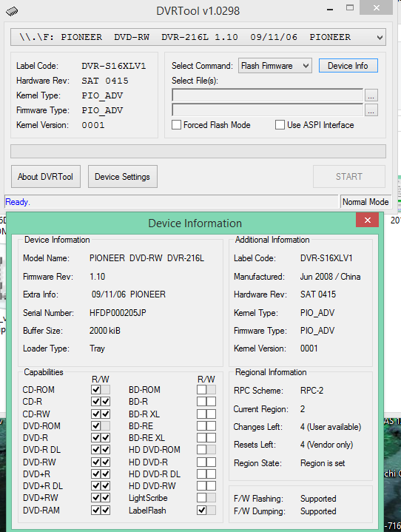Click the START button
401x532 pixels.
point(348,176)
